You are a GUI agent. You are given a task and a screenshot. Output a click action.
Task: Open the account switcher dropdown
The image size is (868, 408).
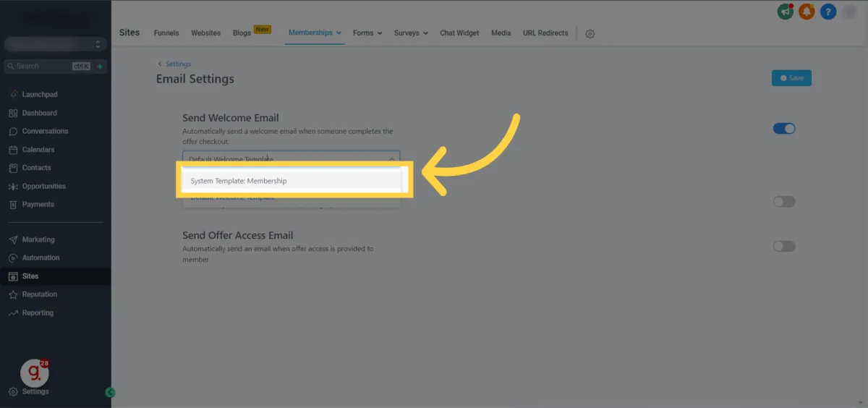[x=55, y=44]
